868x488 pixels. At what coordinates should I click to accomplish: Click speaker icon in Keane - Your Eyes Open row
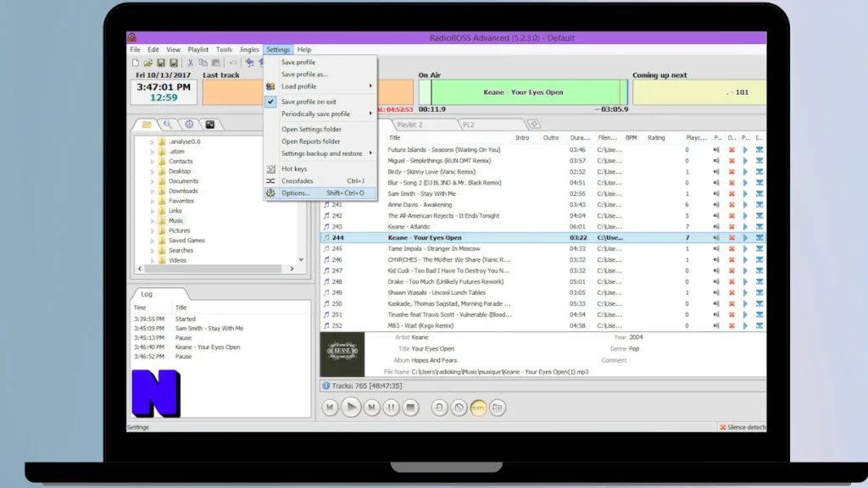point(716,237)
